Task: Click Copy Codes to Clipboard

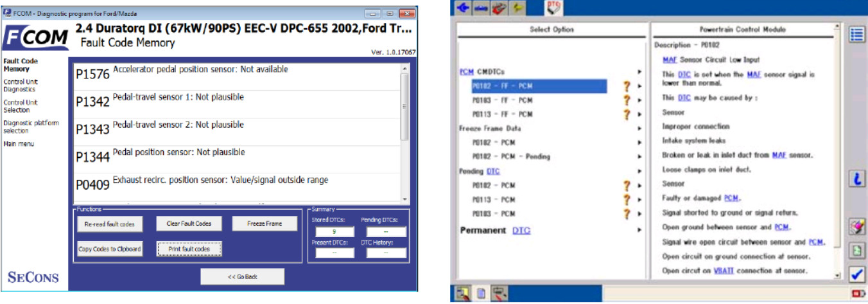Action: point(108,249)
